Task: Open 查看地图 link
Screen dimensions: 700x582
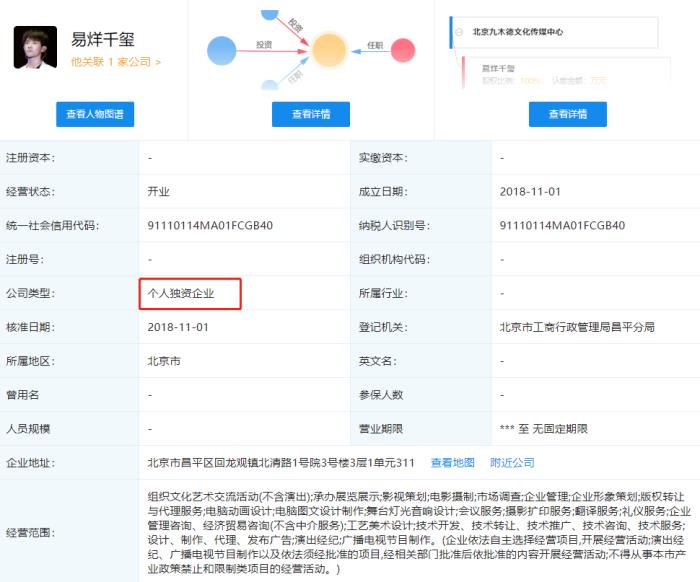Action: point(452,463)
